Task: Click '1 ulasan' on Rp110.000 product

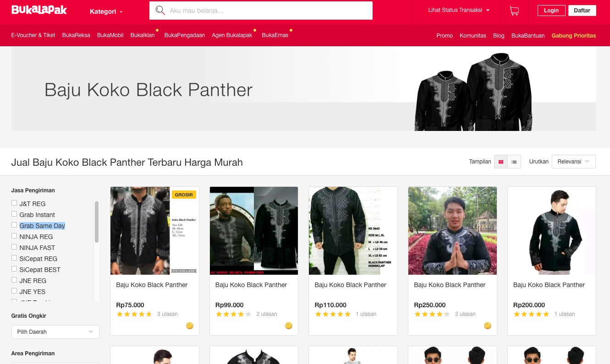Action: coord(366,314)
